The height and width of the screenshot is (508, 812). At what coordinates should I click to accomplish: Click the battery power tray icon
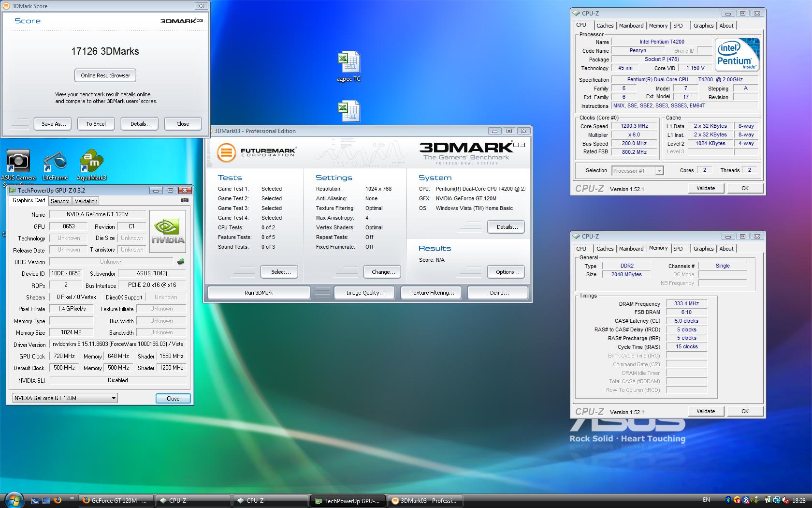768,500
